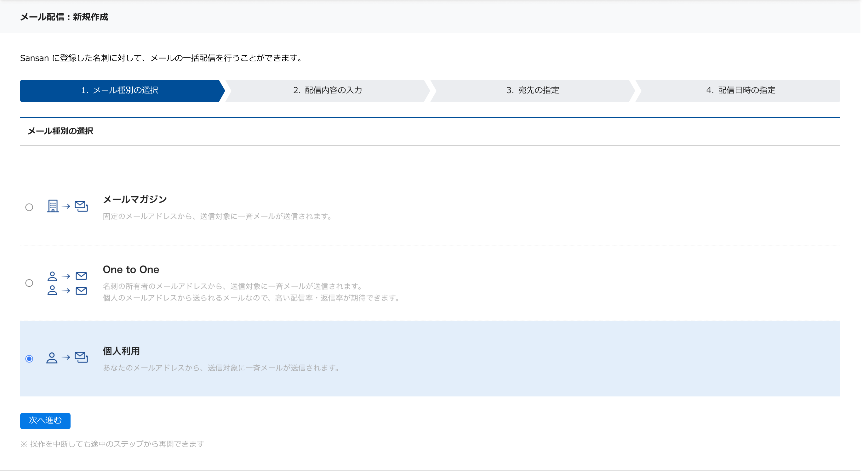This screenshot has height=472, width=868.
Task: Click the building icon beside メールマガジン
Action: coord(53,206)
